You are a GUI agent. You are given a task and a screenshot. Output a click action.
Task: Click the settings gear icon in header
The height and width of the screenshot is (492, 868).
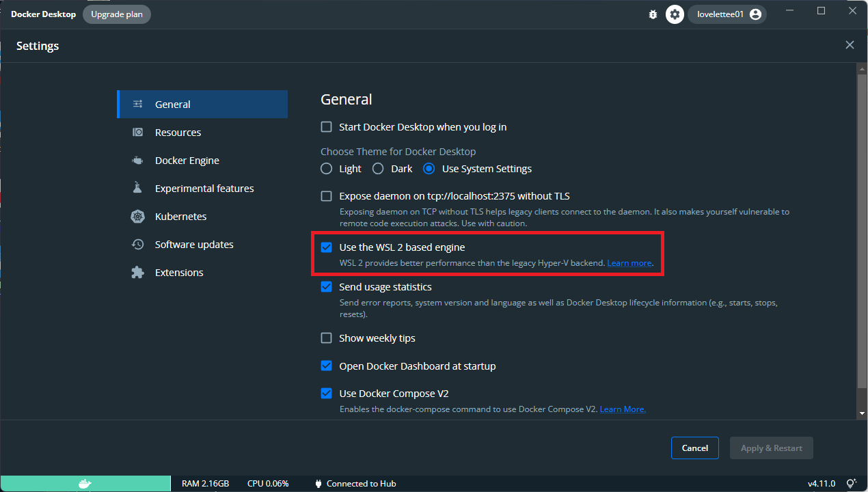pyautogui.click(x=675, y=14)
